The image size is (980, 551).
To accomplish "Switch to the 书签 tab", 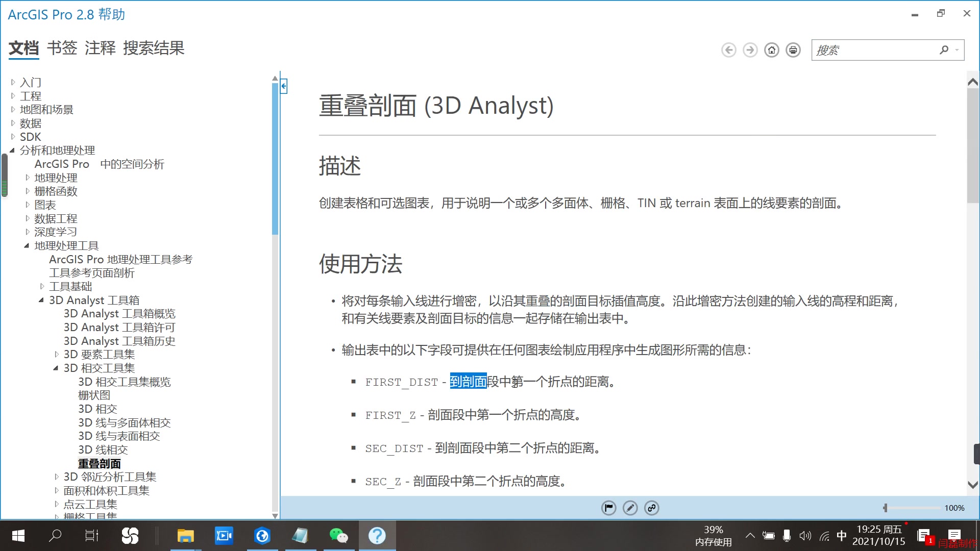I will [62, 48].
